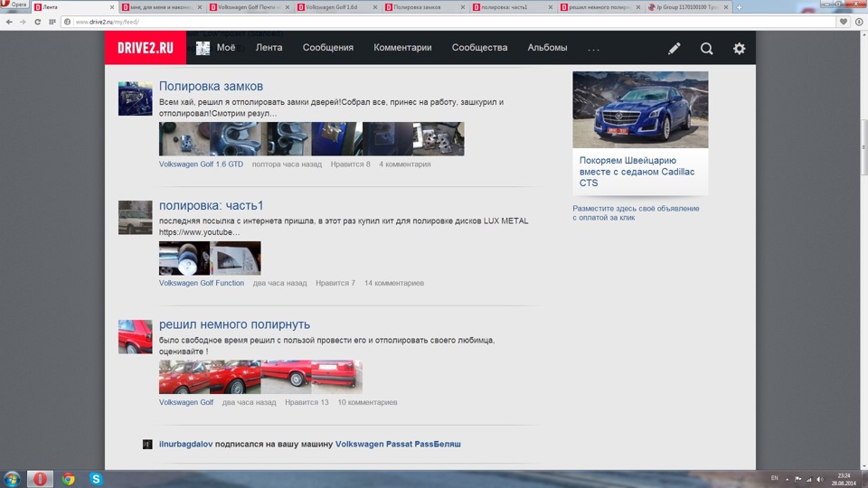Click the avatar beside Моё
This screenshot has height=488, width=868.
tap(203, 48)
